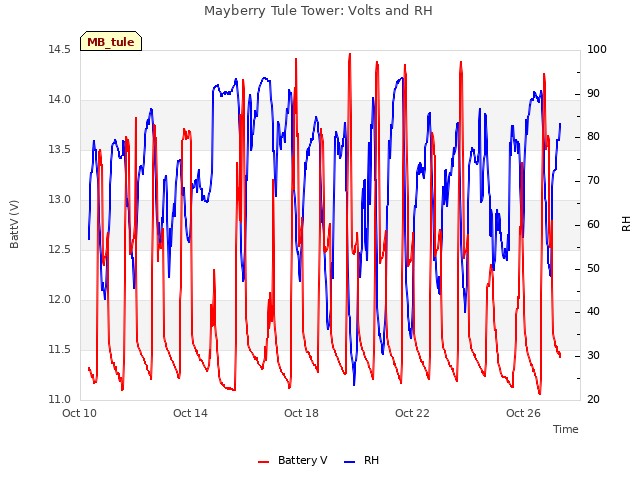Click the 60 right axis value
This screenshot has width=640, height=480.
593,224
